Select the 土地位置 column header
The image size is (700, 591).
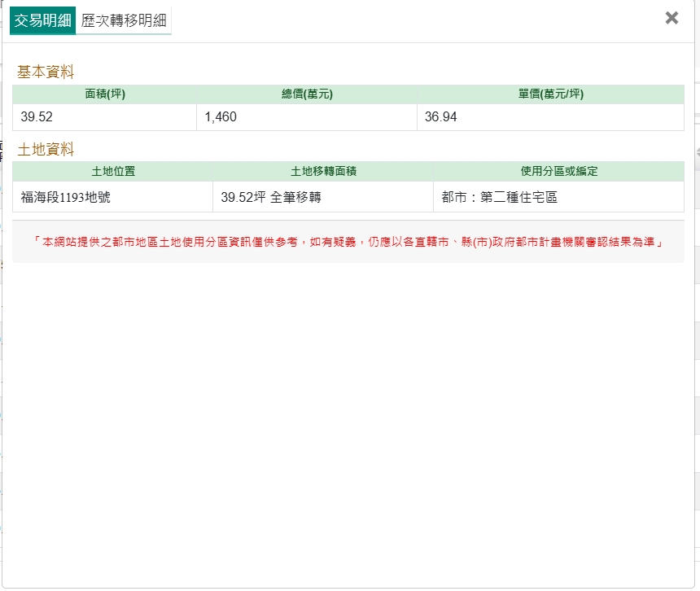113,172
